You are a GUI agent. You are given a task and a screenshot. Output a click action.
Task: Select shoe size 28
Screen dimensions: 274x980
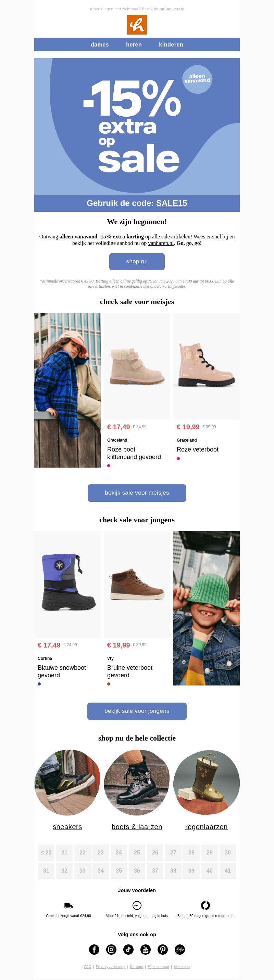(191, 852)
